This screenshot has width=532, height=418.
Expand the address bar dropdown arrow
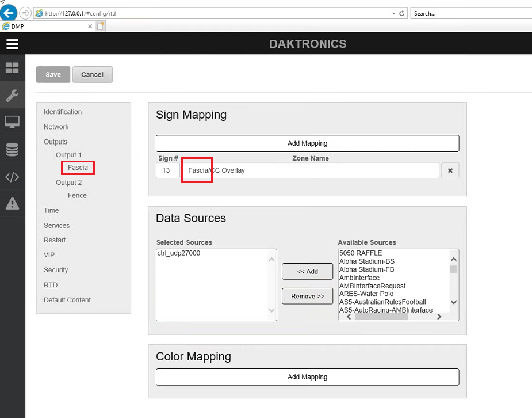click(x=393, y=13)
